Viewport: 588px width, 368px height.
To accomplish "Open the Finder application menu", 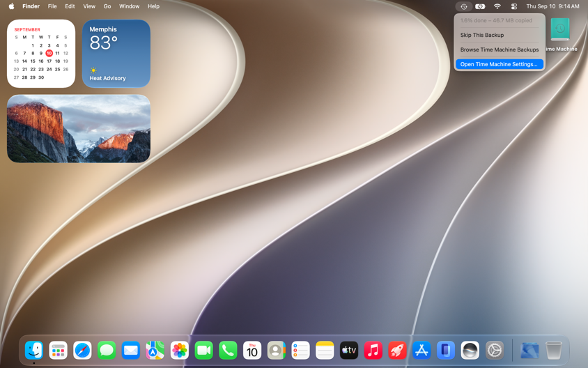I will coord(31,6).
